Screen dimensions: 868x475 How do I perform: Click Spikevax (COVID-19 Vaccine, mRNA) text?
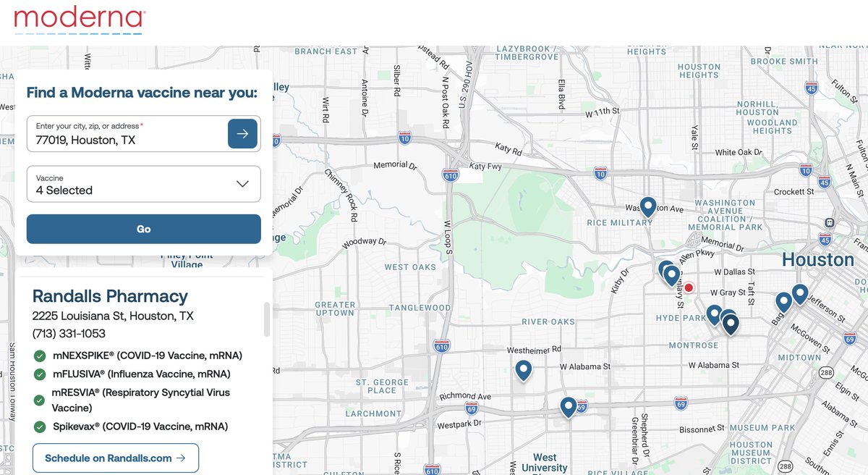[x=140, y=426]
